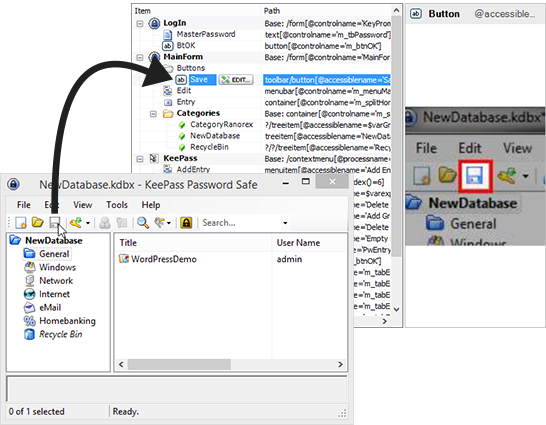Image resolution: width=546 pixels, height=425 pixels.
Task: Click into the Search box in KeePass
Action: pos(241,223)
